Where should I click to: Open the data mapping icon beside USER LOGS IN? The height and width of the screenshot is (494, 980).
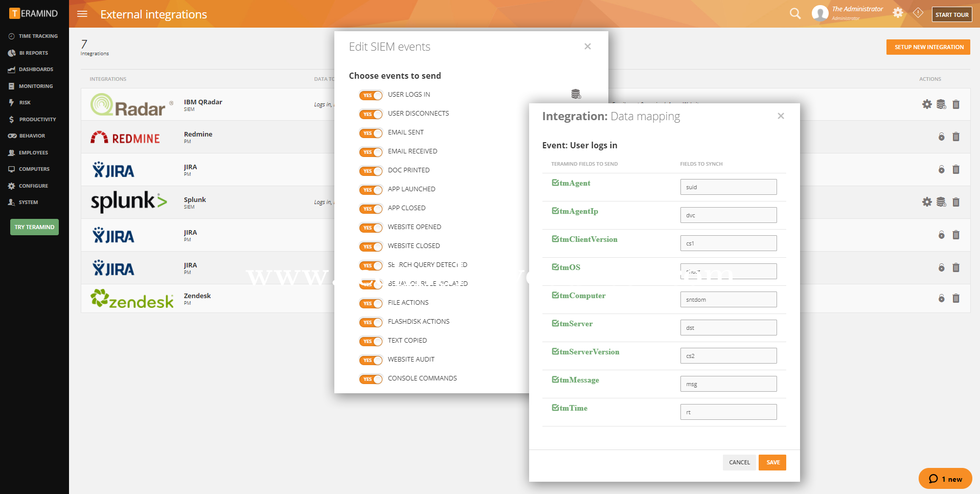pos(576,94)
